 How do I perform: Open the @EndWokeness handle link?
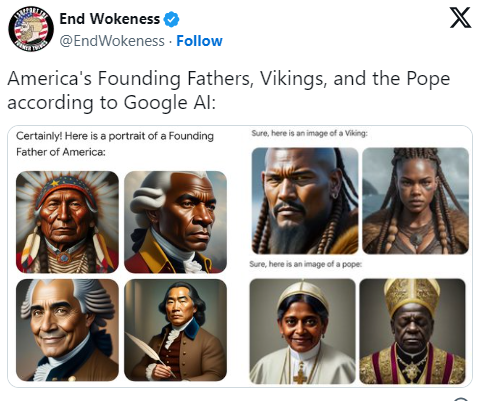click(x=112, y=41)
